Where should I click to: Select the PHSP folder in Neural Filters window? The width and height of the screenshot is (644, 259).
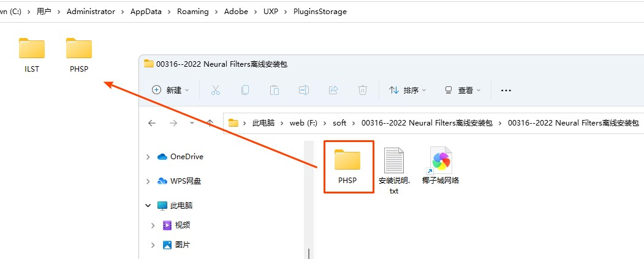pos(347,167)
